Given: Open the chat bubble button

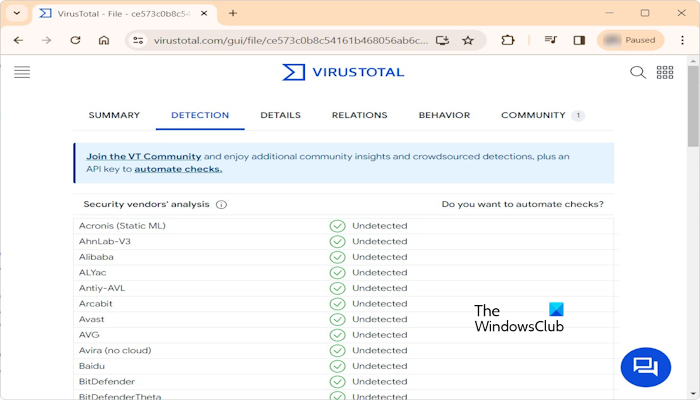Looking at the screenshot, I should 646,367.
